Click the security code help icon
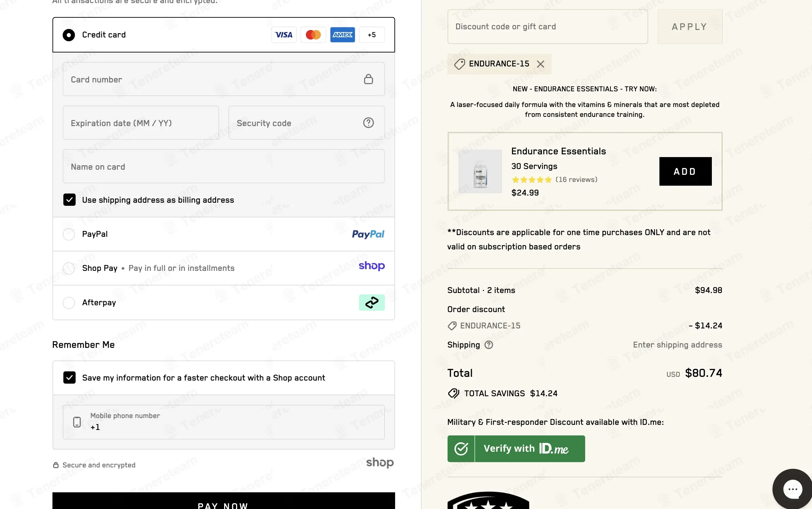 (368, 123)
